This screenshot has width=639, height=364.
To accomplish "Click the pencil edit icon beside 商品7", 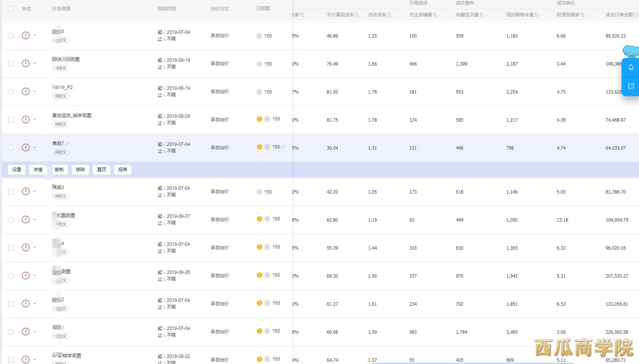I will tap(68, 144).
